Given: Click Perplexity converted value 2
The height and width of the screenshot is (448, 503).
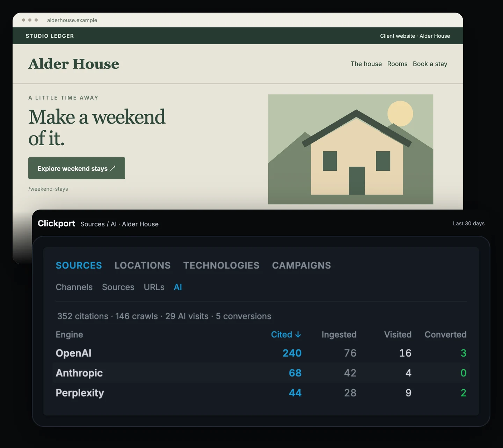Looking at the screenshot, I should pyautogui.click(x=464, y=393).
